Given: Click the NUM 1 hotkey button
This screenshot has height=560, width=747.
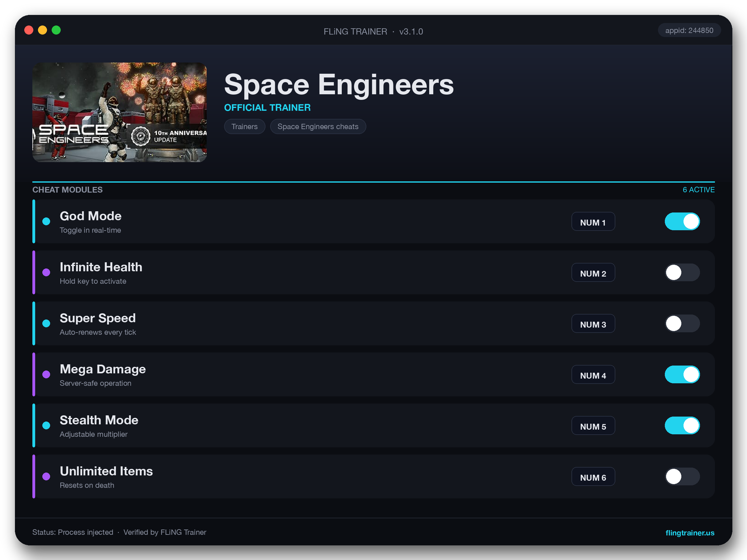Looking at the screenshot, I should point(593,222).
